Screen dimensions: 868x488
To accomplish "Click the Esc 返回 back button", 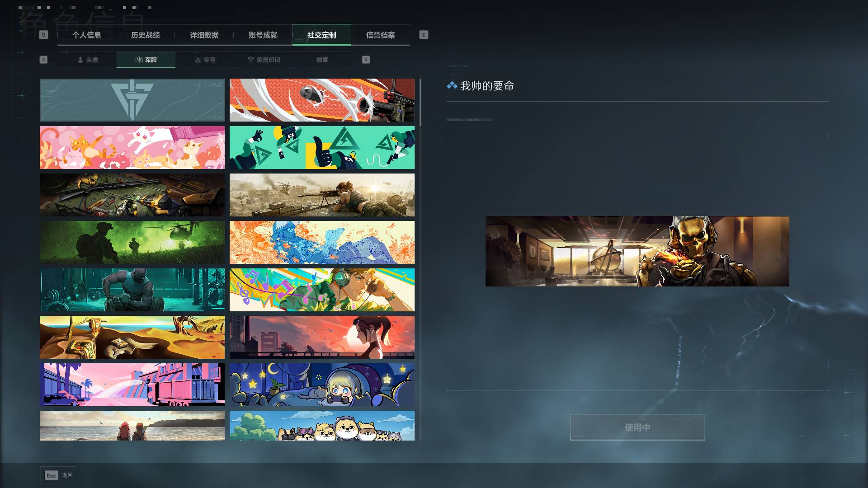I will tap(58, 475).
